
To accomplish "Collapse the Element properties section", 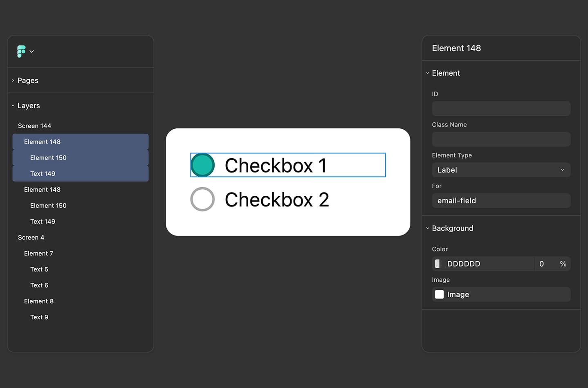I will pos(428,73).
